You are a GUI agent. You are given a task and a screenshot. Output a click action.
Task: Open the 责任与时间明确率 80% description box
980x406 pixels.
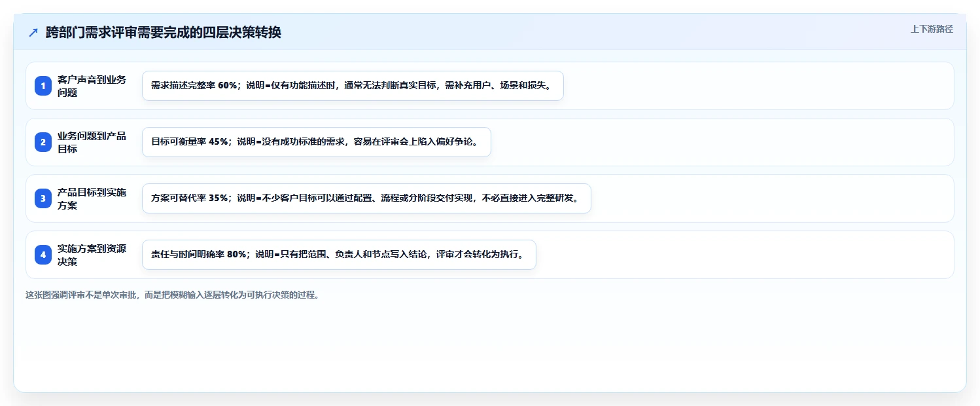[x=339, y=255]
